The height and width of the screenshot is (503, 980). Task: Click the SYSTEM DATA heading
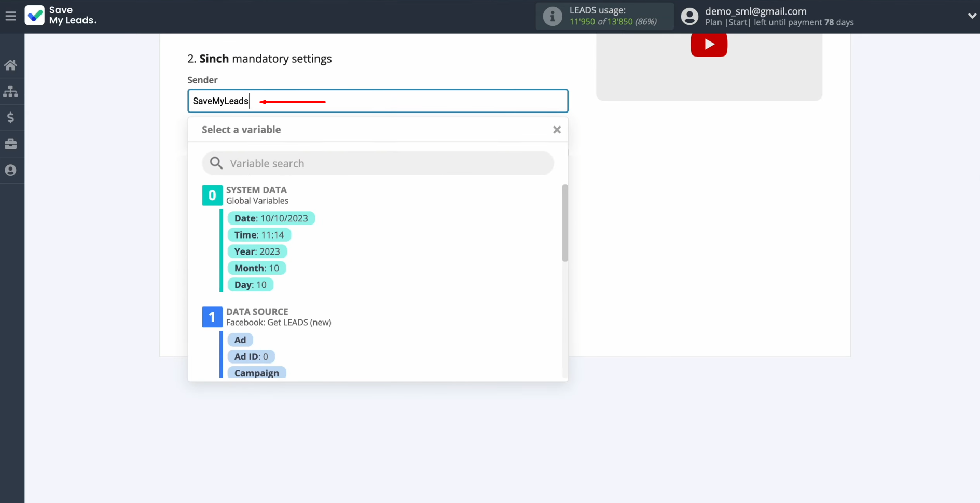[256, 190]
